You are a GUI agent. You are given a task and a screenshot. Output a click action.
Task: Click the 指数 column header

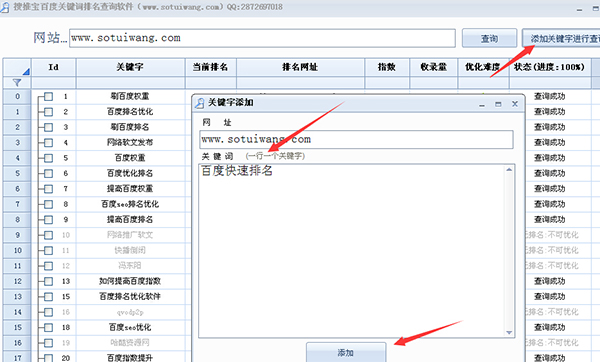click(x=387, y=67)
